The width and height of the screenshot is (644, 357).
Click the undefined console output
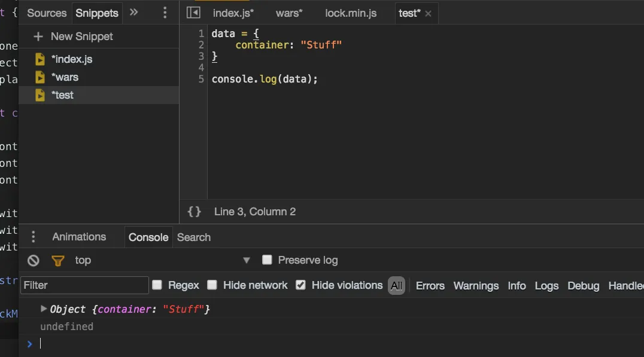click(x=66, y=327)
